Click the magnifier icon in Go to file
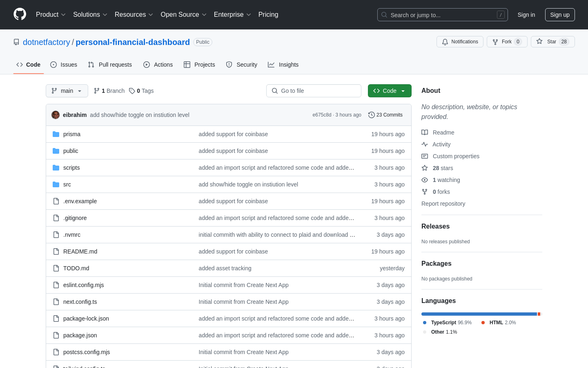The width and height of the screenshot is (588, 368). pos(275,91)
